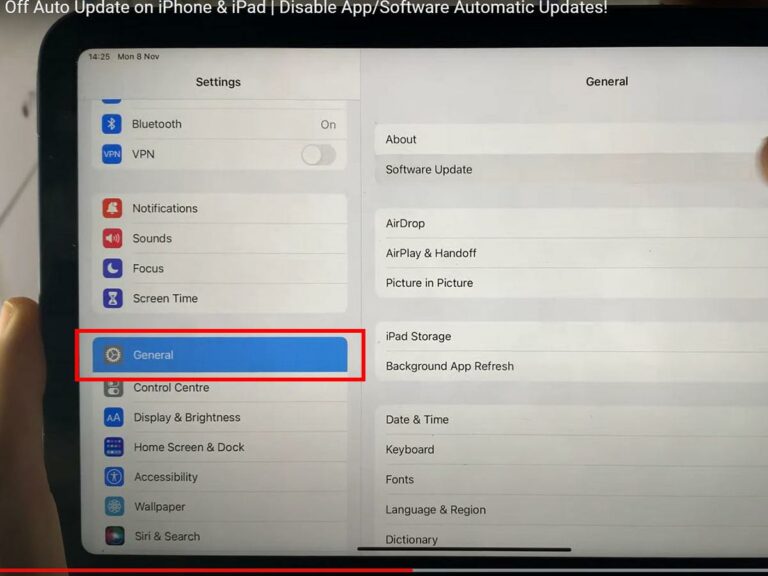
Task: Open Software Update
Action: 571,169
